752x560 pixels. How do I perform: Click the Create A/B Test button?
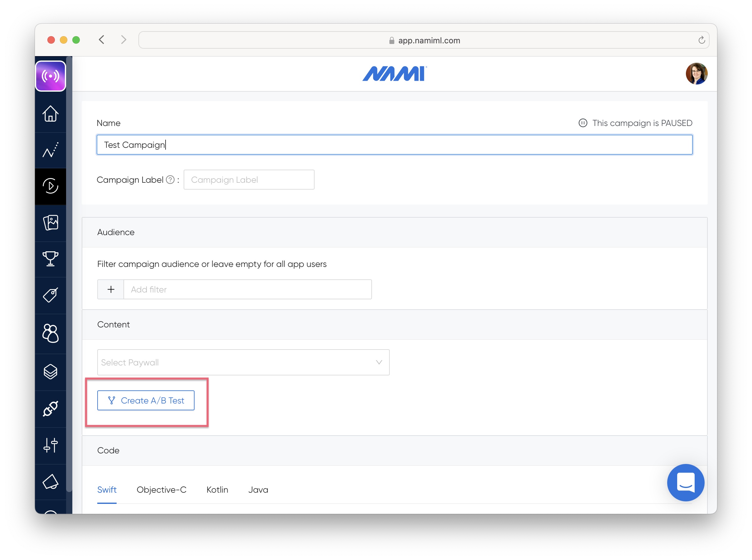point(146,400)
